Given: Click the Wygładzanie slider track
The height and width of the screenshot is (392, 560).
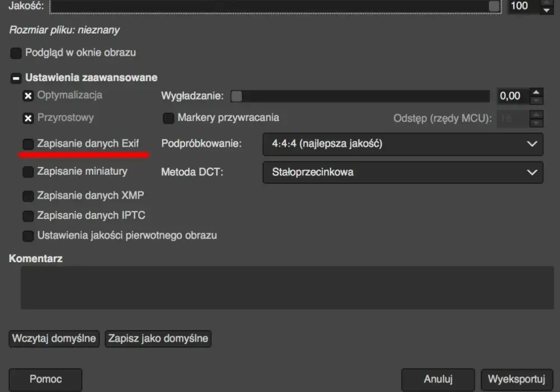Looking at the screenshot, I should (x=360, y=96).
